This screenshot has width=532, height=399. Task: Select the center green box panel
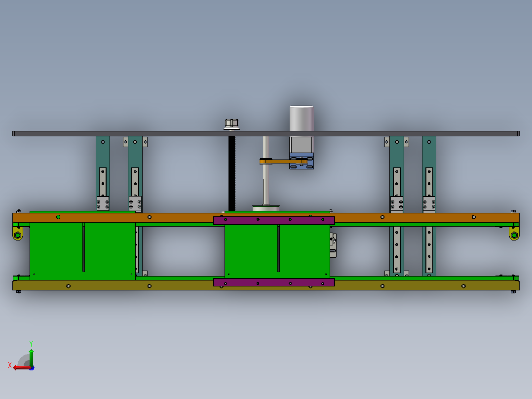(277, 252)
